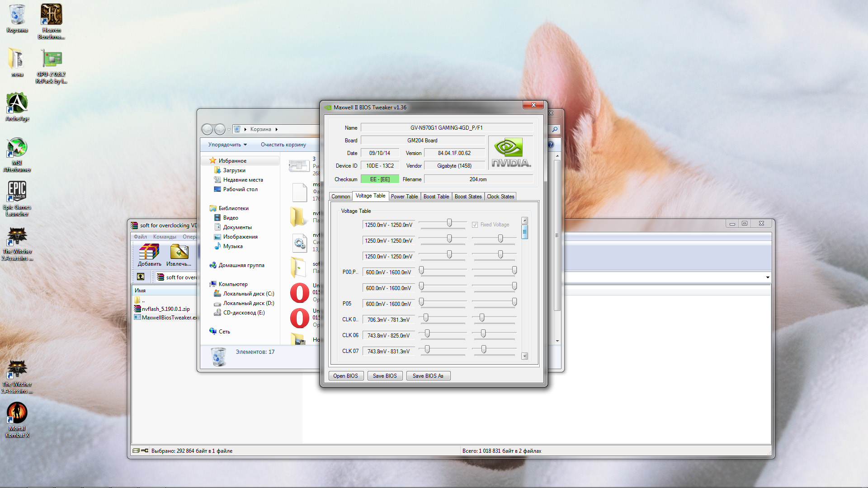
Task: Expand WinRAR address path dropdown arrow
Action: pyautogui.click(x=767, y=277)
